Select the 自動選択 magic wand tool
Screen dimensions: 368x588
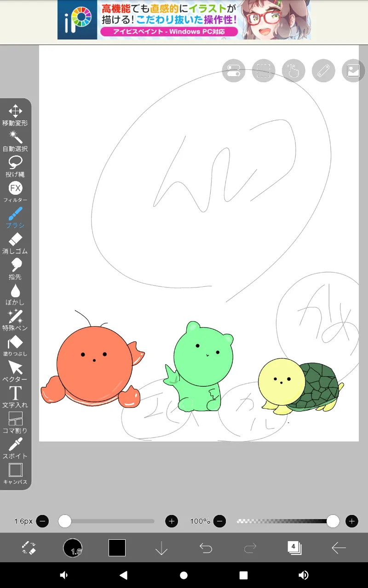tap(15, 141)
